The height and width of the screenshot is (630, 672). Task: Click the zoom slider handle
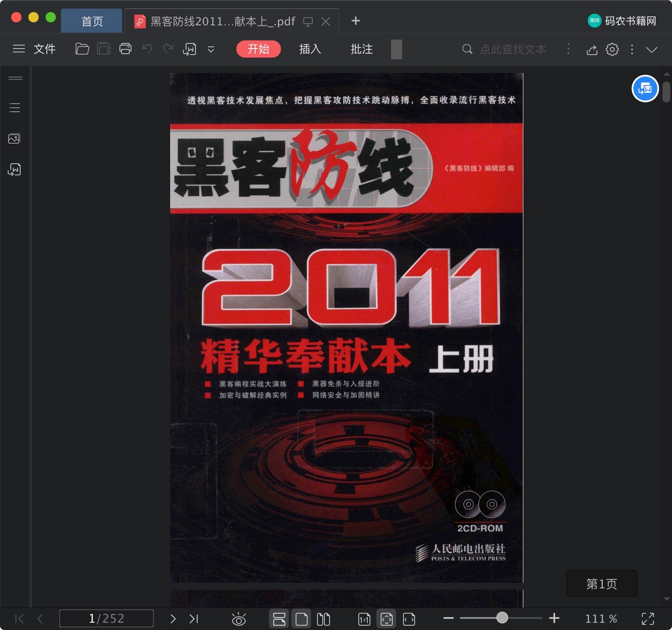click(x=502, y=618)
